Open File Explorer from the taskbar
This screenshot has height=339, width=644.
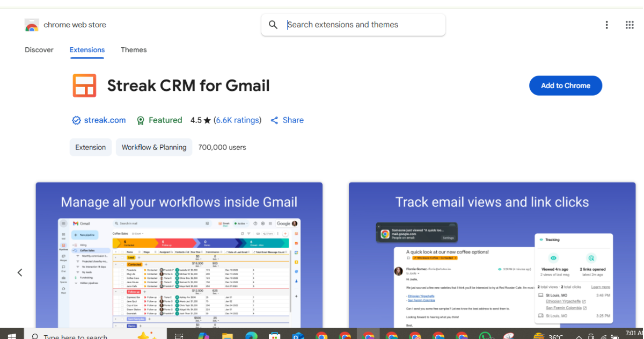tap(227, 336)
